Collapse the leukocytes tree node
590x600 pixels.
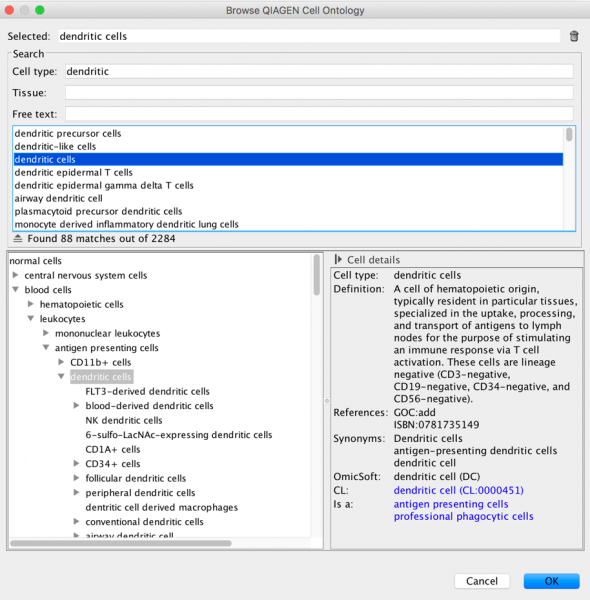pyautogui.click(x=31, y=318)
